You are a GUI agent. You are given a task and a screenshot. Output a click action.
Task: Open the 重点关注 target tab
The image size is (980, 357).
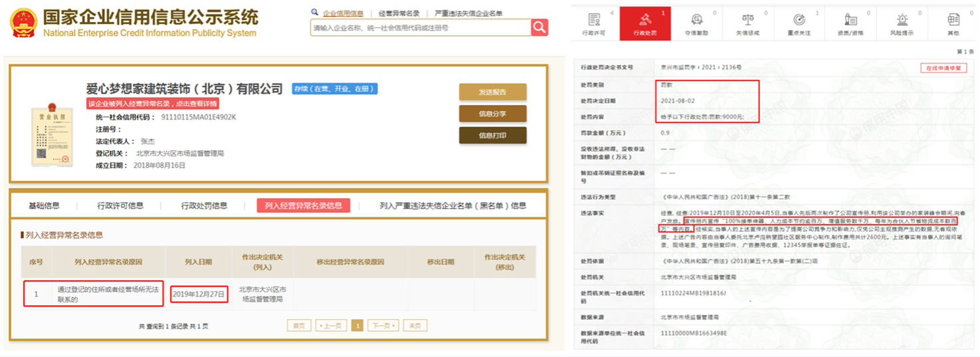tap(799, 24)
